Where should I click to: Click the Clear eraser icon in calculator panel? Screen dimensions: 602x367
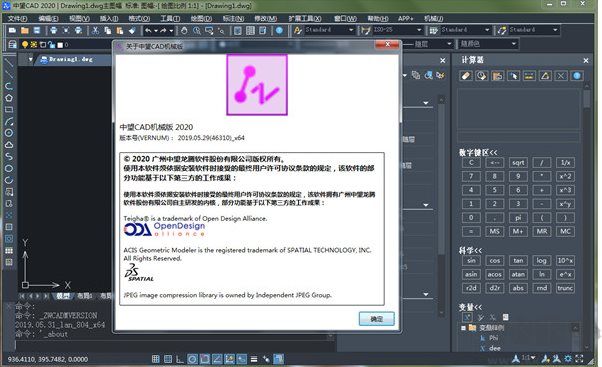466,76
